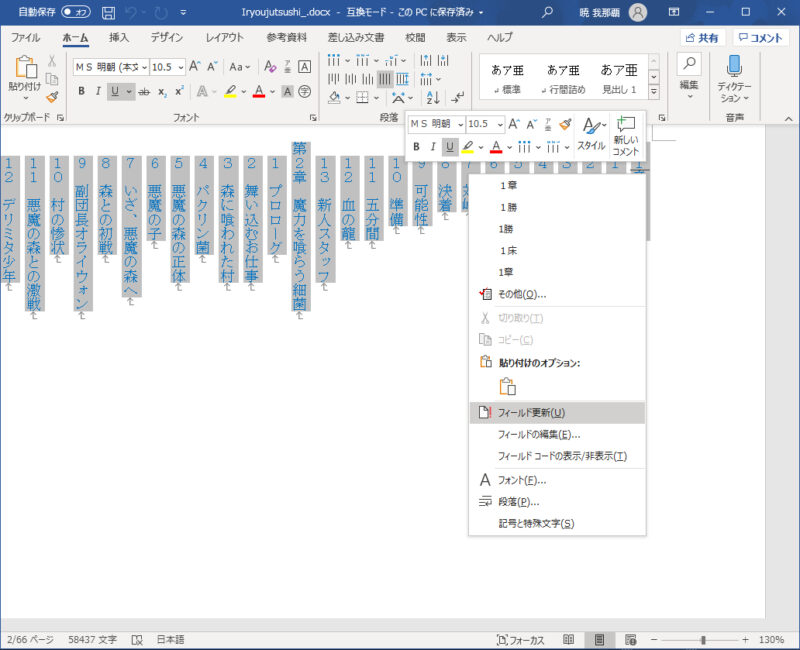Image resolution: width=800 pixels, height=650 pixels.
Task: Switch to Read Mode view
Action: tap(568, 640)
